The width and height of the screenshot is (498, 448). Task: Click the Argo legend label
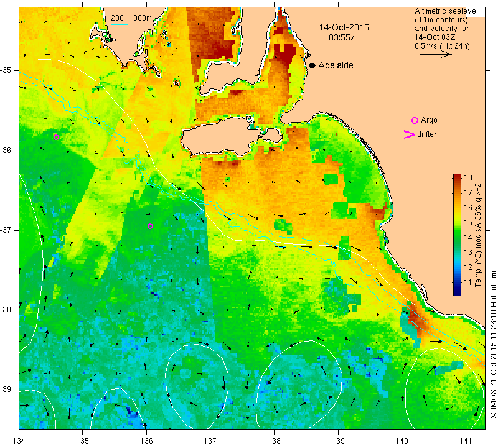[x=429, y=120]
